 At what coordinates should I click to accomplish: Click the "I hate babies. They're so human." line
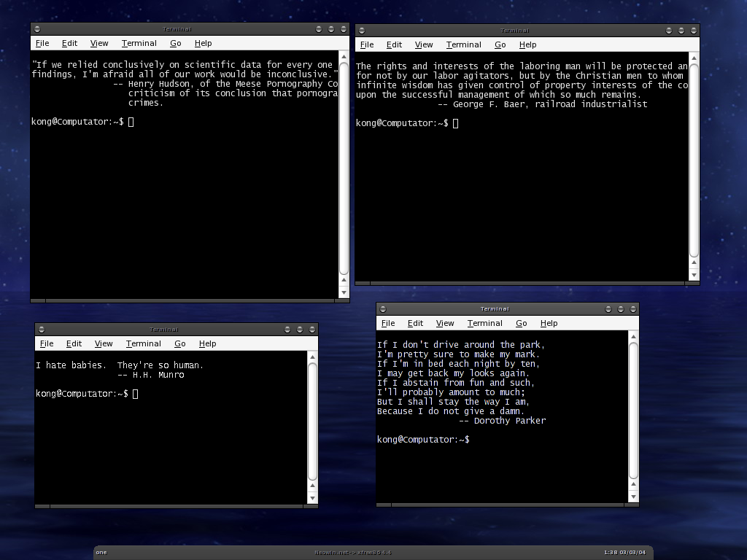120,365
